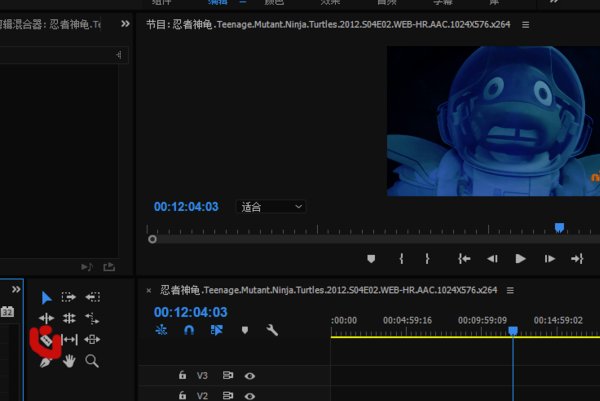
Task: Click the program monitor video preview
Action: 493,121
